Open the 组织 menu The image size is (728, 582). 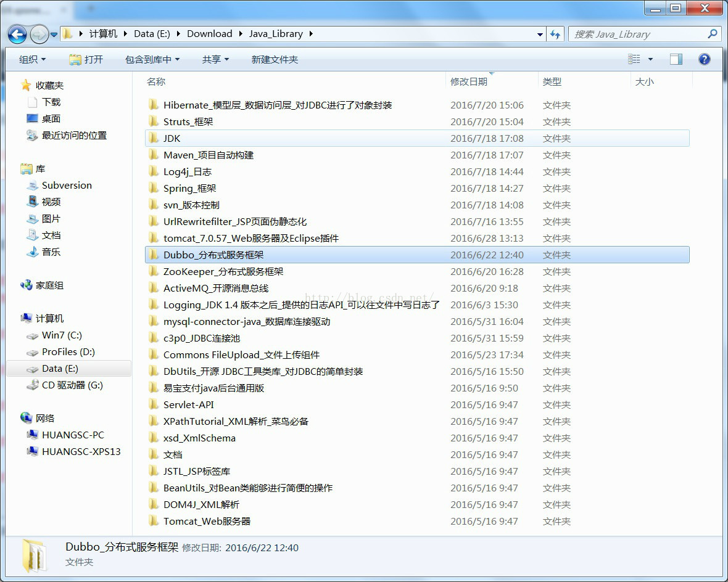tap(32, 59)
